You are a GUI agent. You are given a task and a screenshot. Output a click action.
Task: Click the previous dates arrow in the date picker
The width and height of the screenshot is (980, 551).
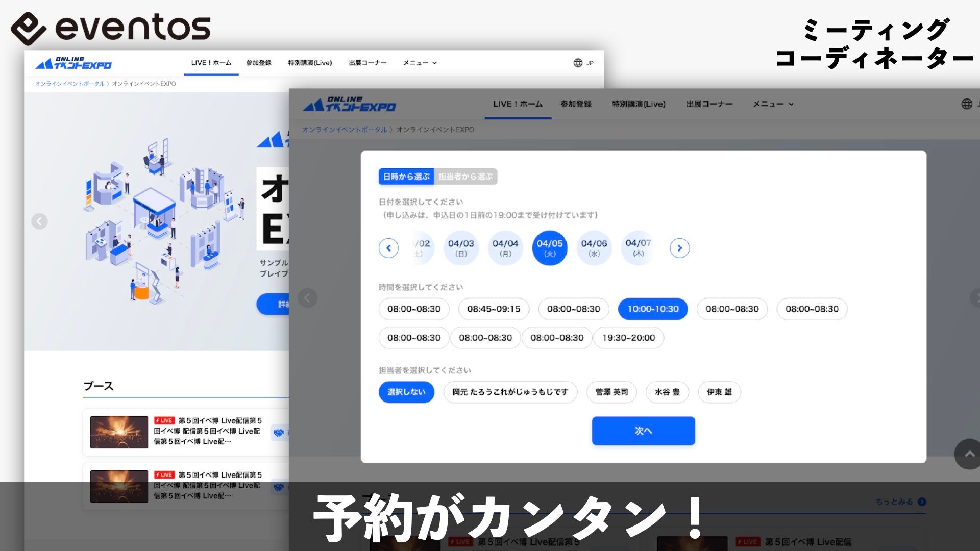[388, 248]
